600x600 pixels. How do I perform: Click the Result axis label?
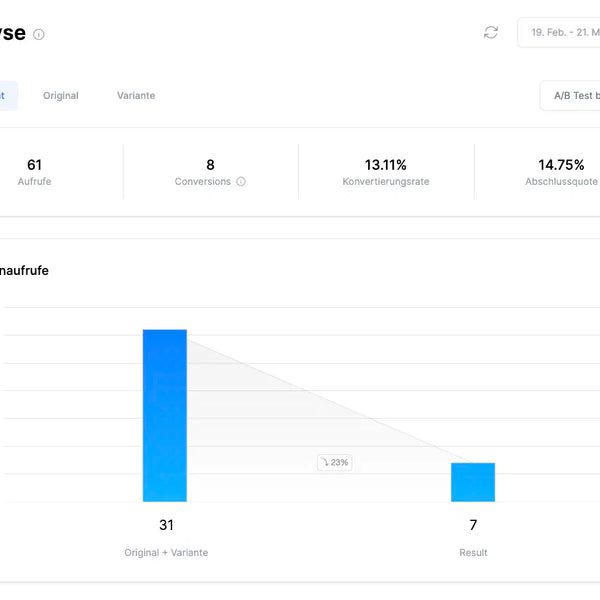tap(473, 552)
